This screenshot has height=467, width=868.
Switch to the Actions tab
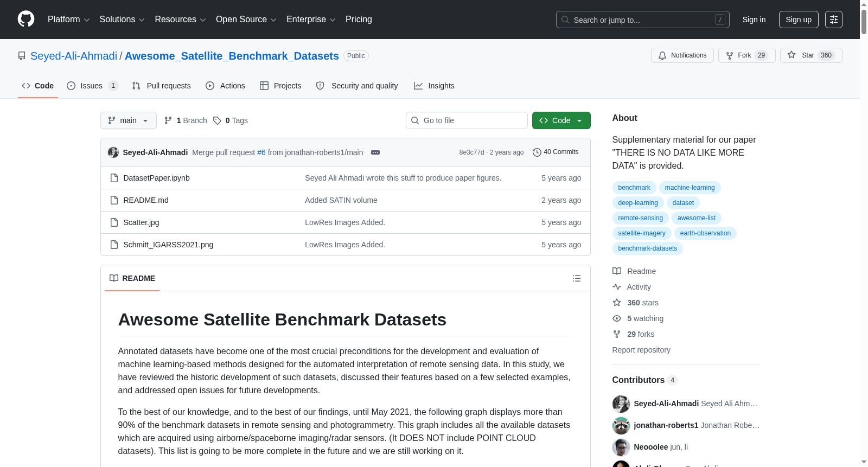226,86
